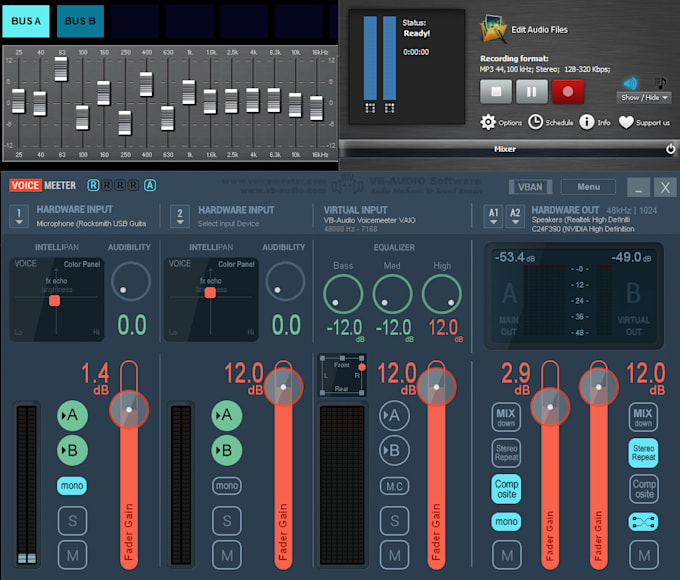Image resolution: width=680 pixels, height=580 pixels.
Task: Expand the A2 hardware out selector
Action: tap(515, 216)
